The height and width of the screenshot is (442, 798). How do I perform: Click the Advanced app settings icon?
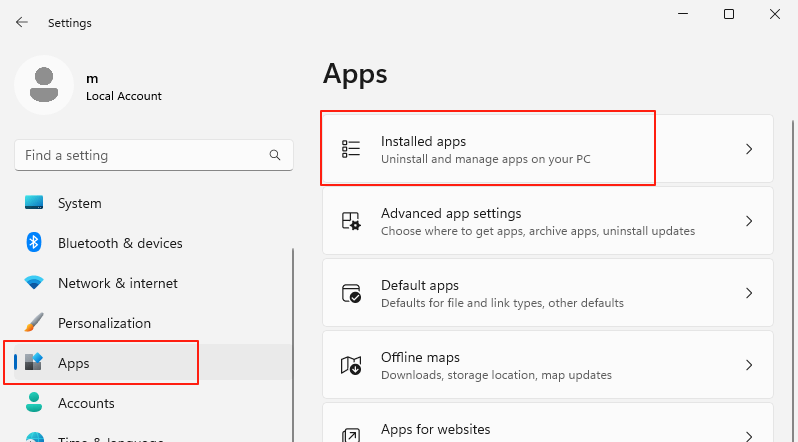(351, 221)
